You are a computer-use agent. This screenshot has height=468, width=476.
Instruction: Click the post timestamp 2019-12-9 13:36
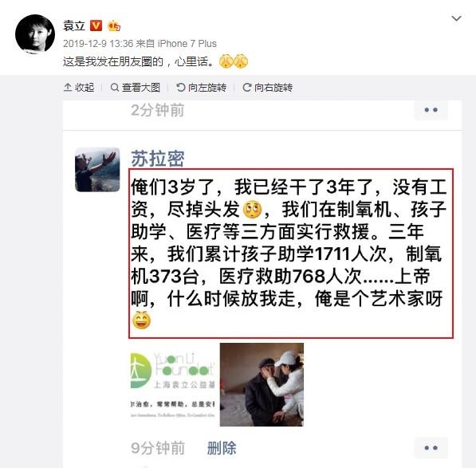click(98, 43)
